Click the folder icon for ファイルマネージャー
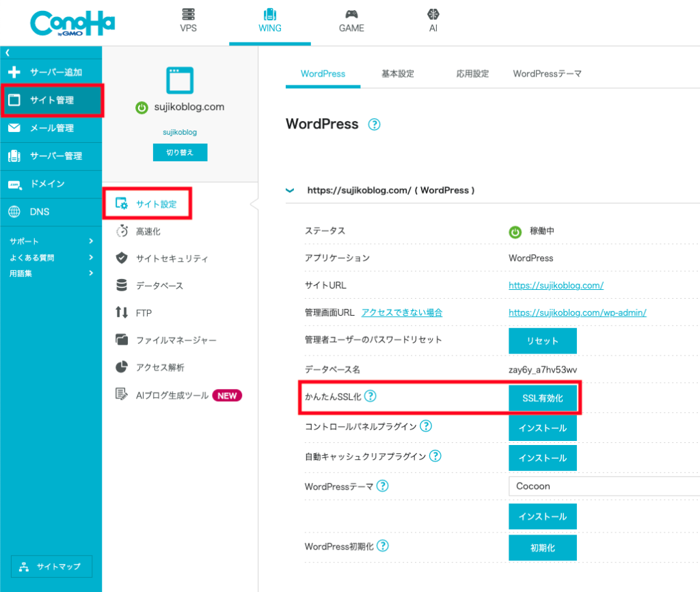 [122, 340]
